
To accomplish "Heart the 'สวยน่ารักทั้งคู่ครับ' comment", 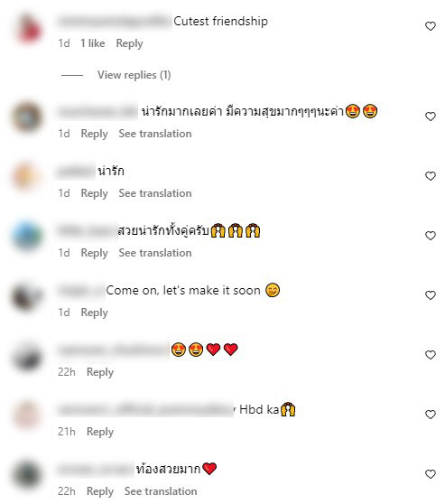I will point(431,236).
